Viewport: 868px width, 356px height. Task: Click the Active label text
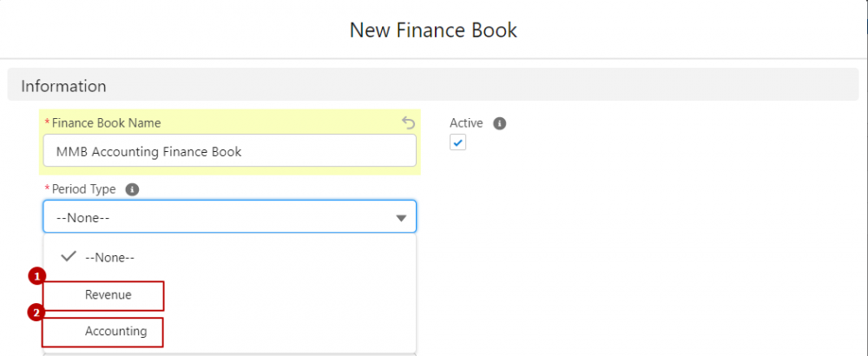click(466, 123)
